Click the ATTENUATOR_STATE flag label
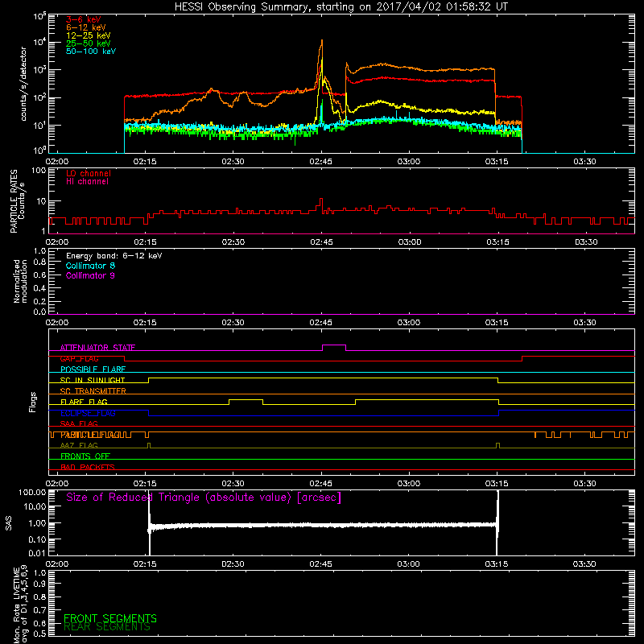This screenshot has height=644, width=644. [97, 348]
